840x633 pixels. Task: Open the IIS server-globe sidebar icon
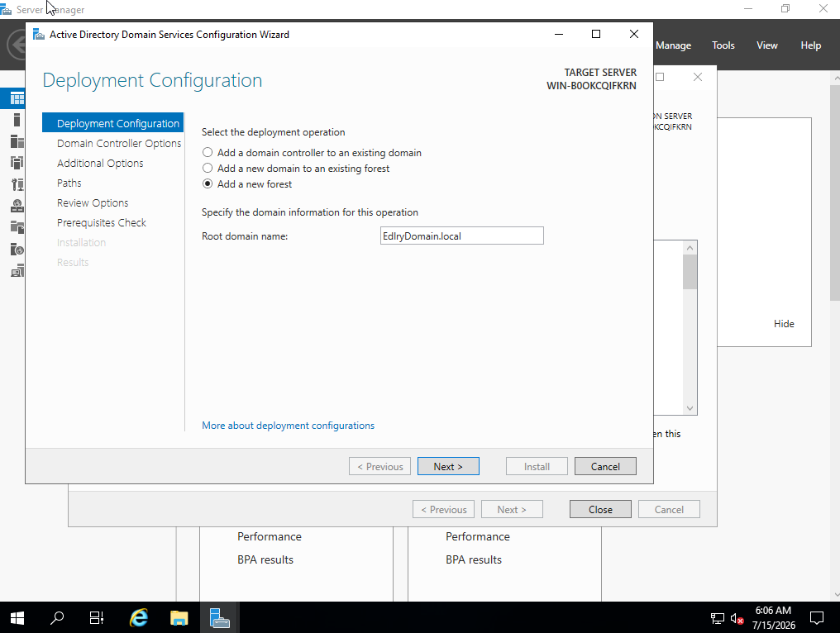(17, 249)
